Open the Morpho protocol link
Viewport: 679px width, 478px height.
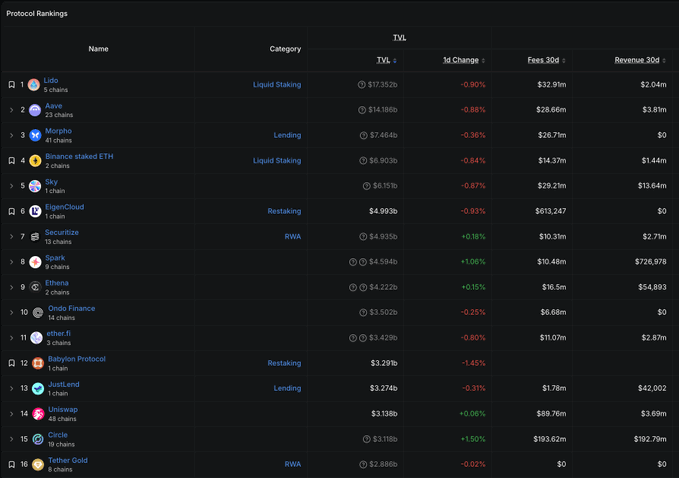click(58, 131)
